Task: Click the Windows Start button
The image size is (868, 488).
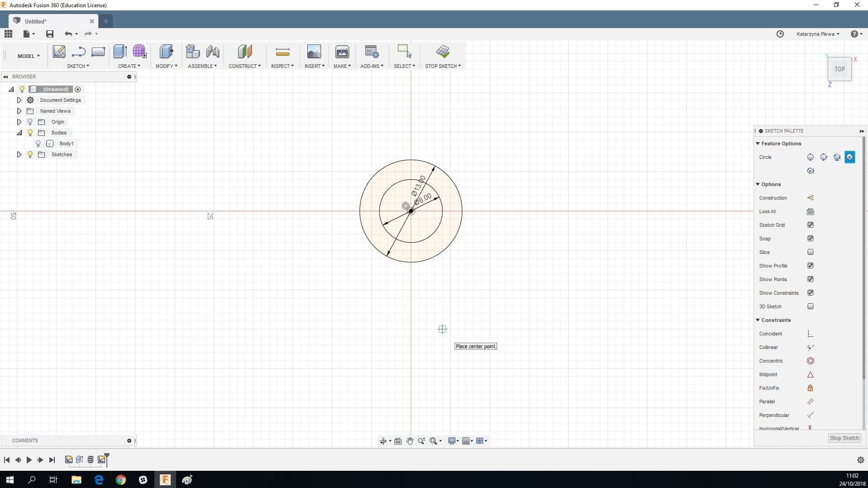Action: click(10, 480)
